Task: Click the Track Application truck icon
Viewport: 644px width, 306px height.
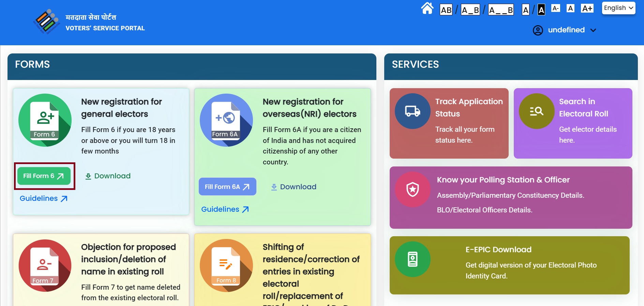Action: click(x=413, y=111)
